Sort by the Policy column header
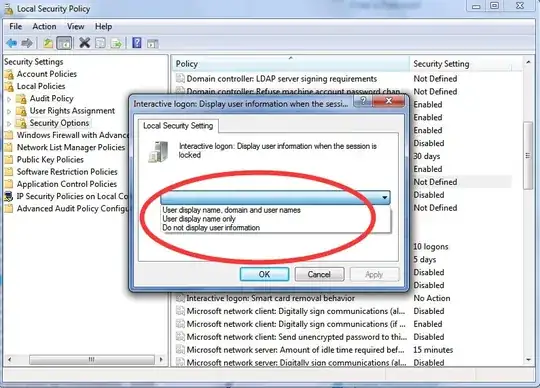540x388 pixels. (x=290, y=64)
